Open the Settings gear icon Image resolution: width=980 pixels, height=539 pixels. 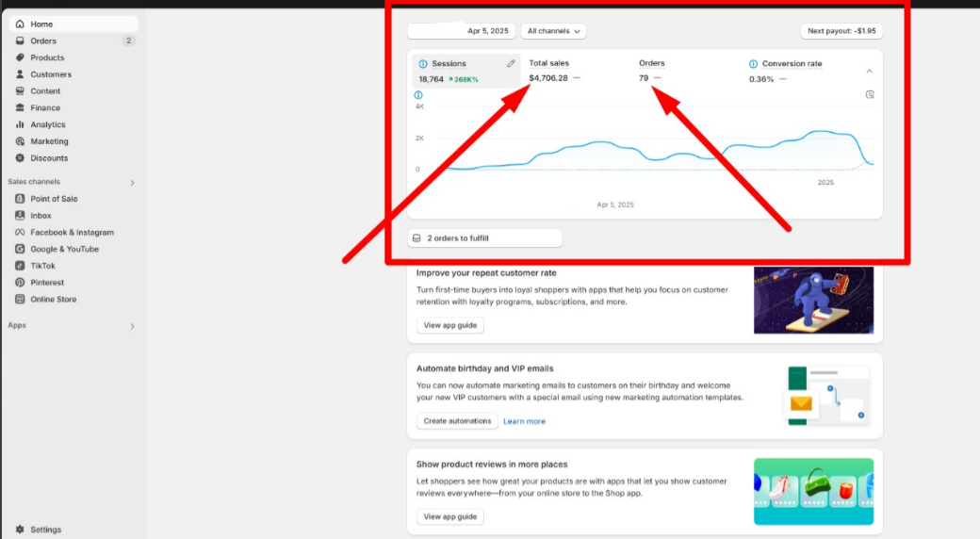[x=20, y=530]
